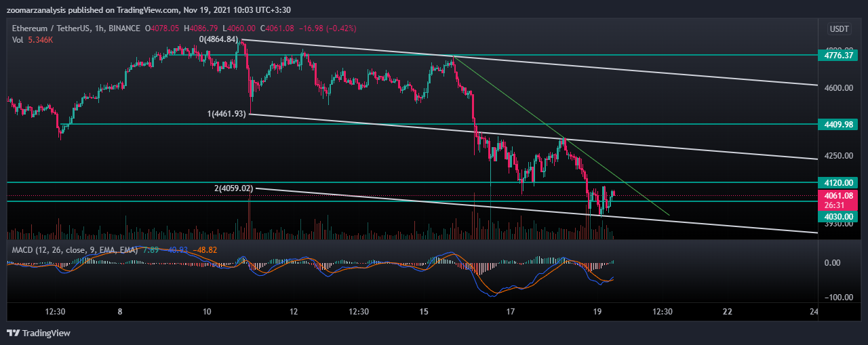Viewport: 868px width, 345px height.
Task: Click the USDT currency label on price axis
Action: (839, 28)
